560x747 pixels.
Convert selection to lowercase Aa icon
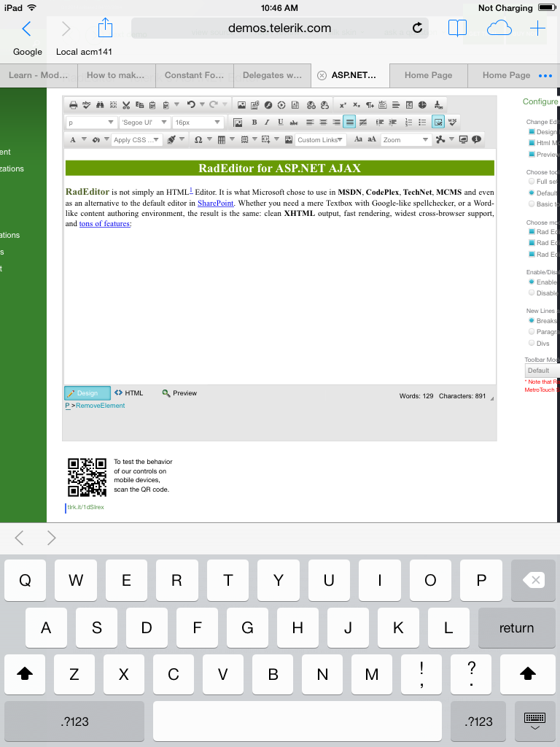358,139
